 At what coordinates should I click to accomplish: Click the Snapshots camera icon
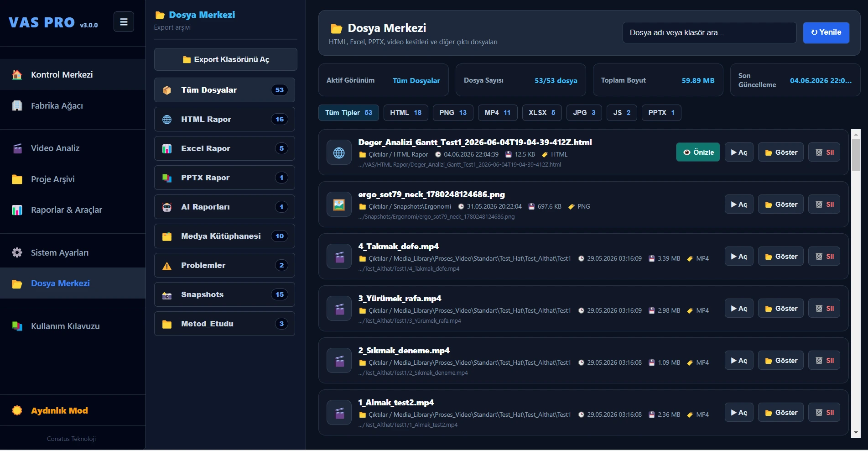167,295
